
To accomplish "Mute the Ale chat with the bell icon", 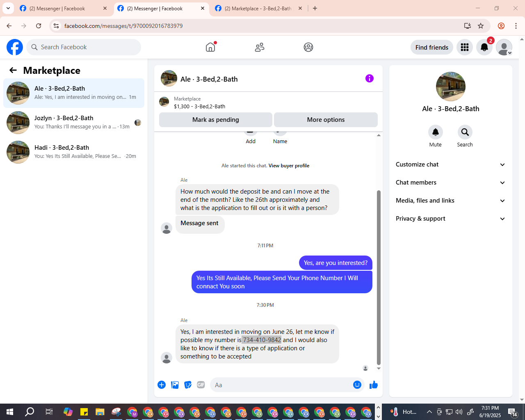I will (x=436, y=132).
